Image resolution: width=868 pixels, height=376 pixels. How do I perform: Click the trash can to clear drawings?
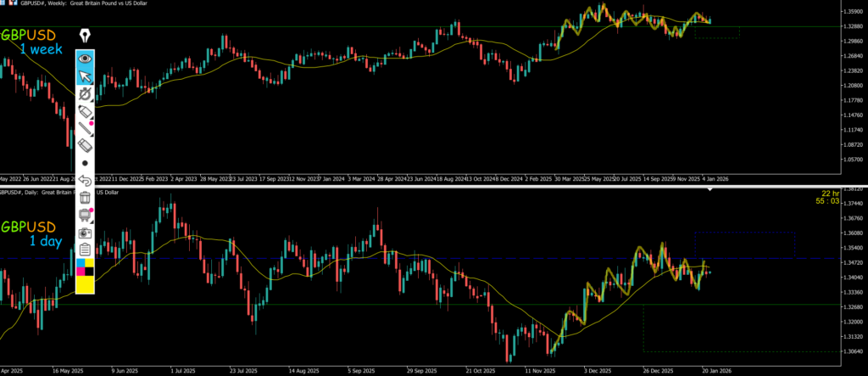[x=85, y=198]
